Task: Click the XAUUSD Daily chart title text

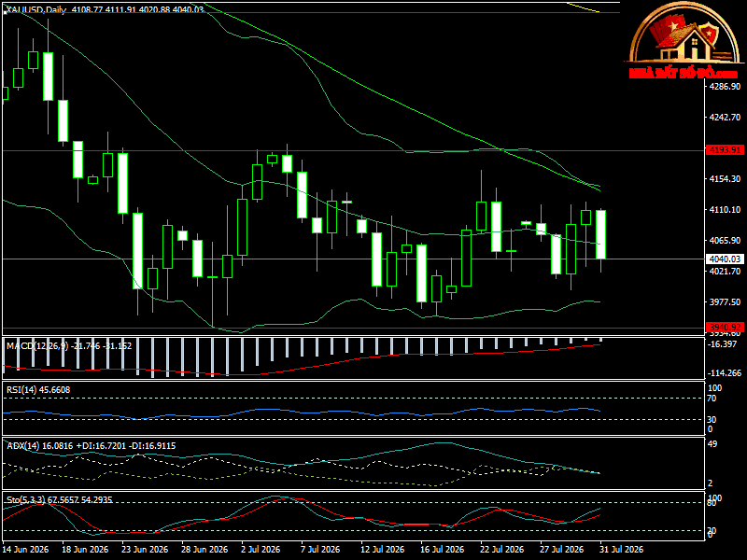Action: click(106, 8)
